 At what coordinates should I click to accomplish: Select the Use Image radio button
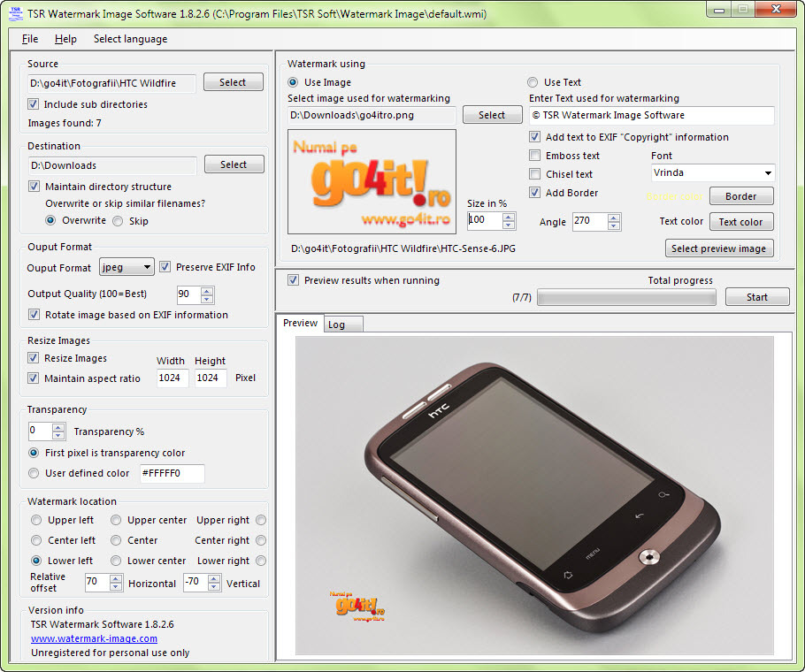pyautogui.click(x=293, y=82)
